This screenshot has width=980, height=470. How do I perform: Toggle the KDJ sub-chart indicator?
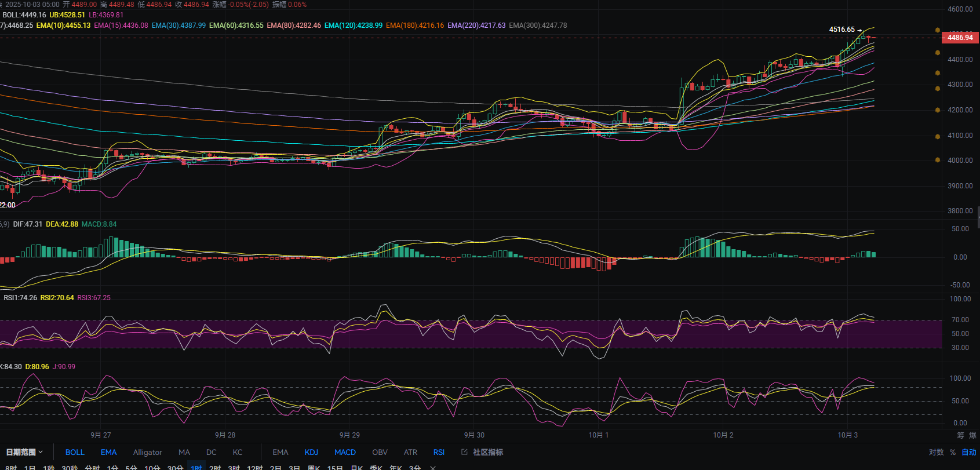point(311,452)
